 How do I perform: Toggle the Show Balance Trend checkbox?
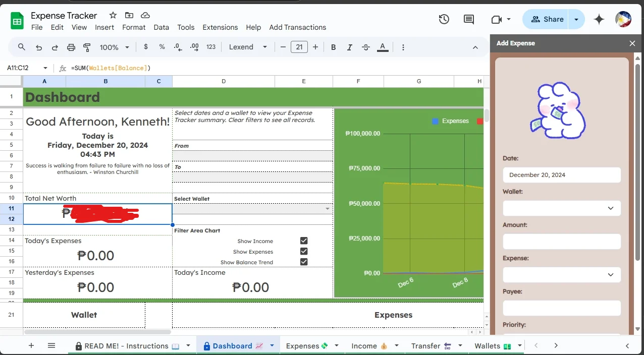304,262
